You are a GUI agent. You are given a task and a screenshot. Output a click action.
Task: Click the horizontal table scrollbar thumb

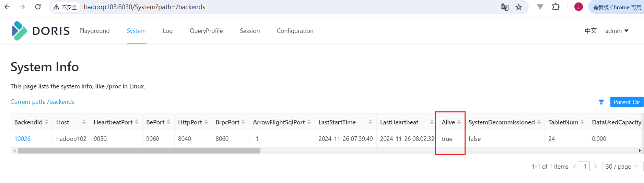(x=139, y=150)
